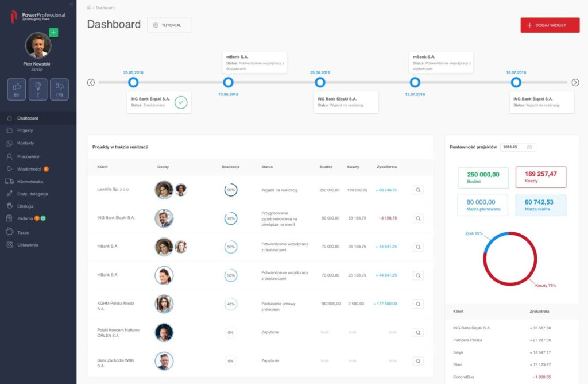Click the home icon in breadcrumb
588x384 pixels.
tap(88, 8)
